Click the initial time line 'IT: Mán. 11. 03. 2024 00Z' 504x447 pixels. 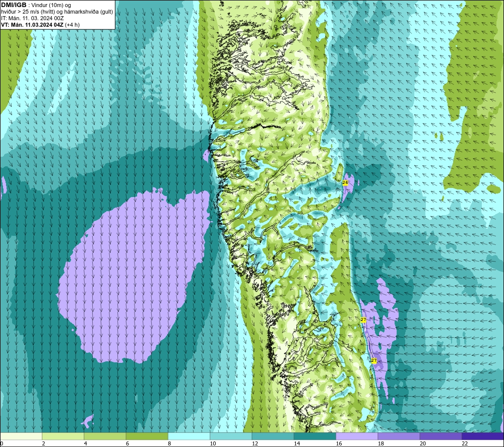tap(32, 18)
